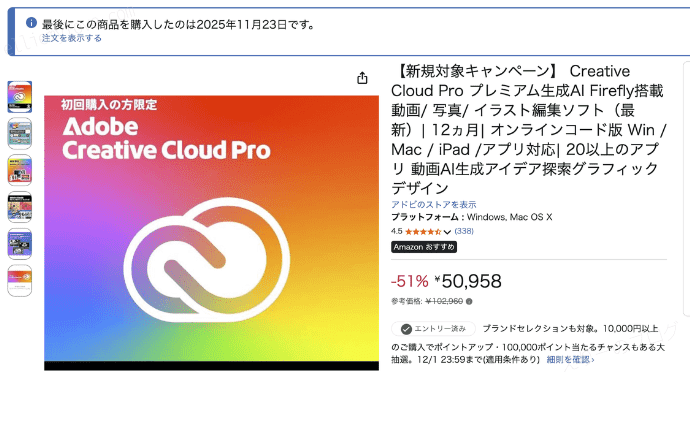Click the share icon above product image
The height and width of the screenshot is (434, 690).
pyautogui.click(x=362, y=78)
